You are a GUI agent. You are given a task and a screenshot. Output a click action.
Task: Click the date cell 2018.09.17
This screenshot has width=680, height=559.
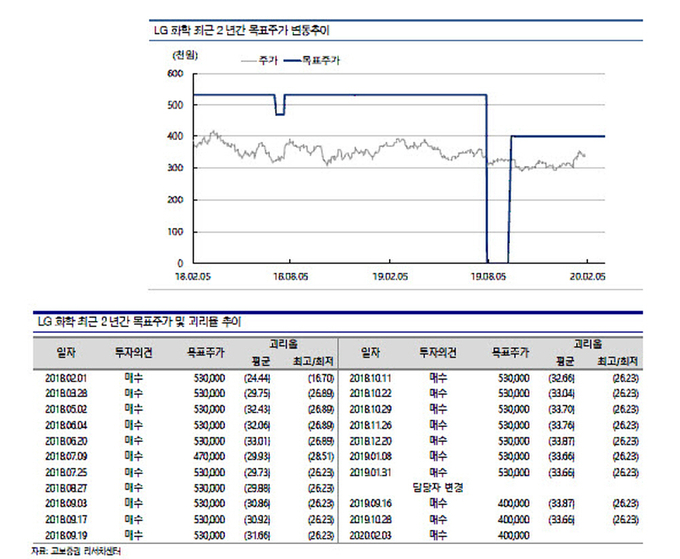click(x=66, y=520)
